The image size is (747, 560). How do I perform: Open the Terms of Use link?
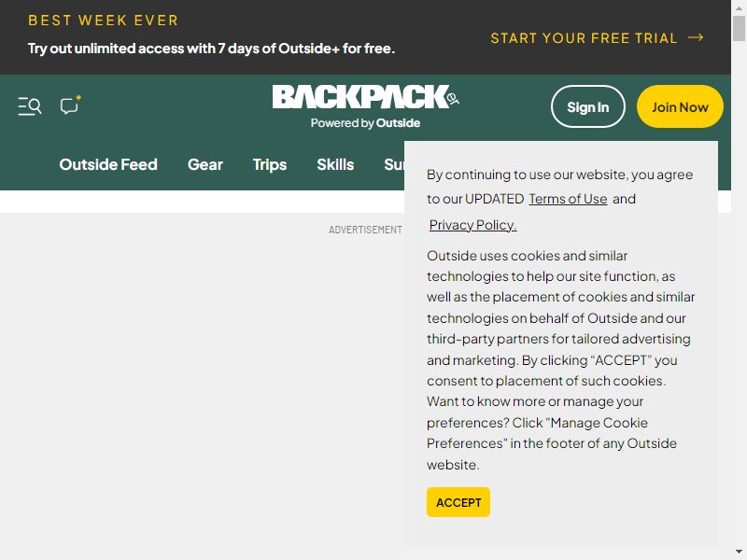point(568,199)
